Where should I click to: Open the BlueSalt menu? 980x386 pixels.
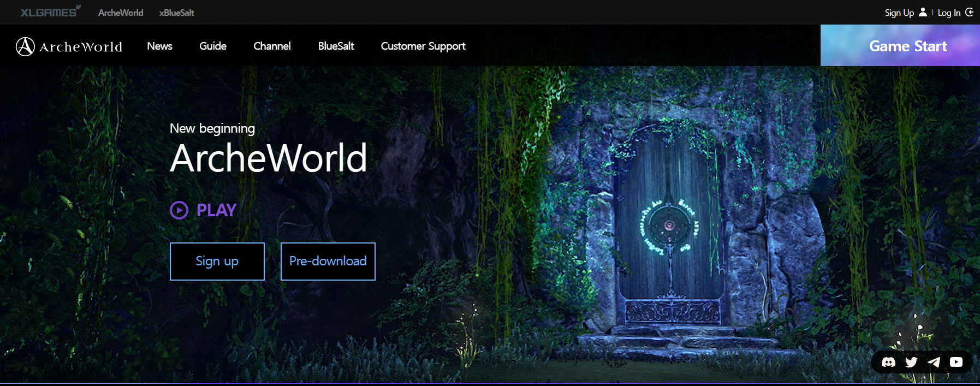[336, 46]
